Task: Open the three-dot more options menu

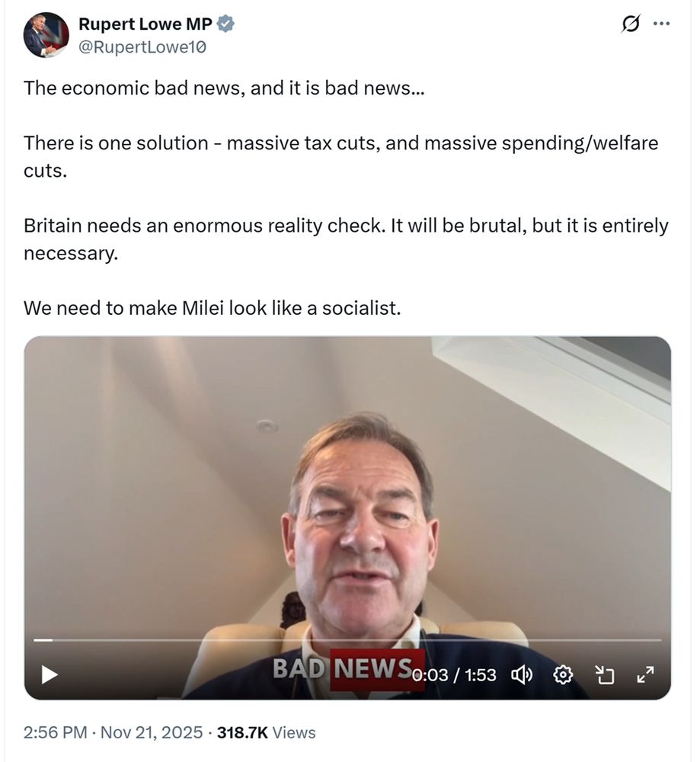Action: click(661, 24)
